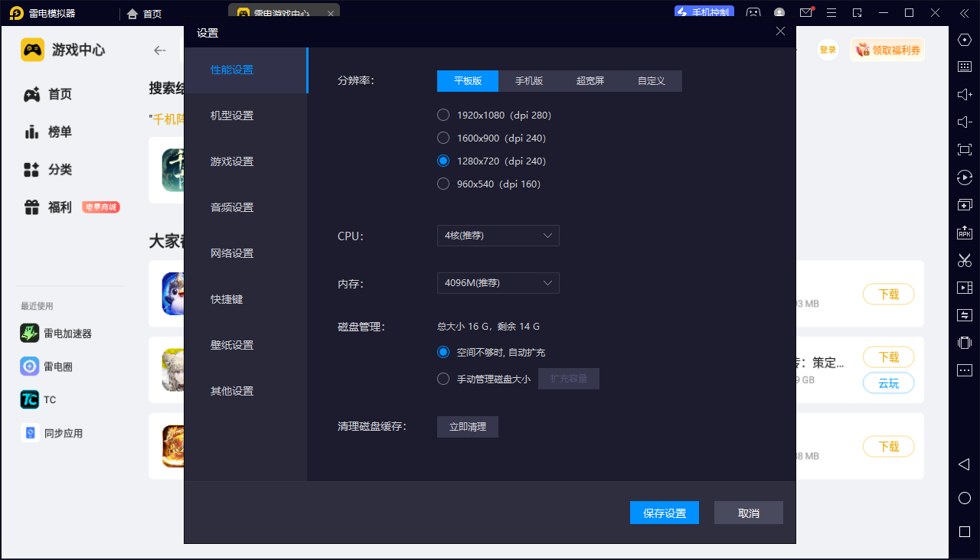Open 壁纸设置 settings section
This screenshot has width=980, height=560.
[246, 346]
